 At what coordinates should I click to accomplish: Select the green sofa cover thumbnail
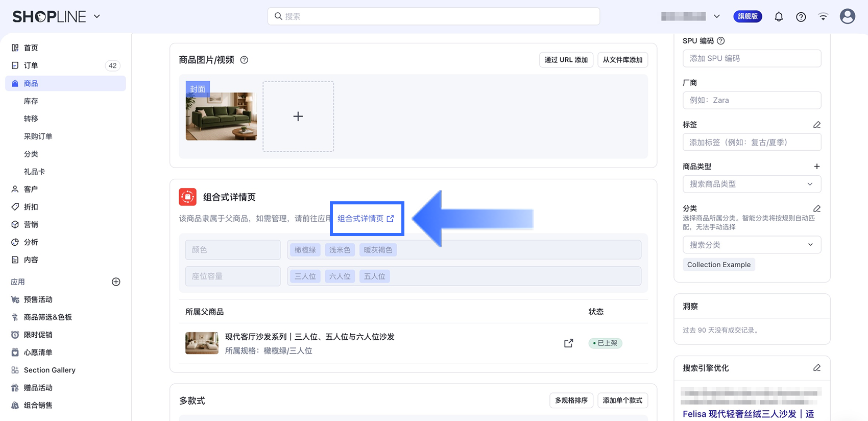pos(221,111)
